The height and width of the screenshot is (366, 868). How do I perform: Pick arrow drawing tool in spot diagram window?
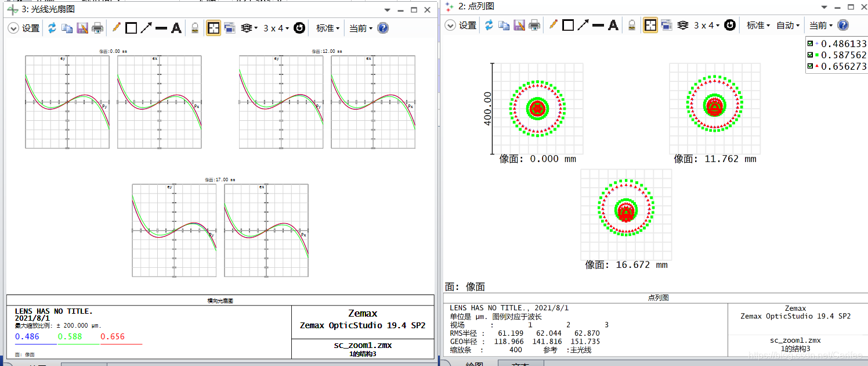(583, 26)
